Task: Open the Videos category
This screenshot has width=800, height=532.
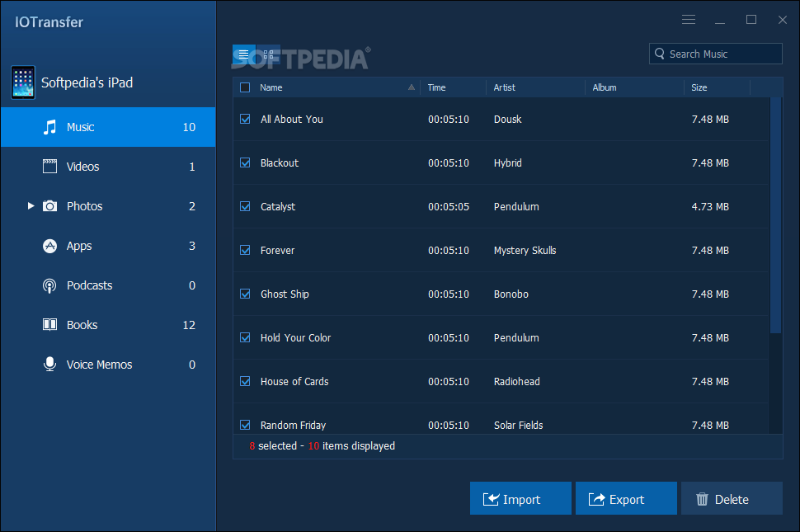Action: pos(108,167)
